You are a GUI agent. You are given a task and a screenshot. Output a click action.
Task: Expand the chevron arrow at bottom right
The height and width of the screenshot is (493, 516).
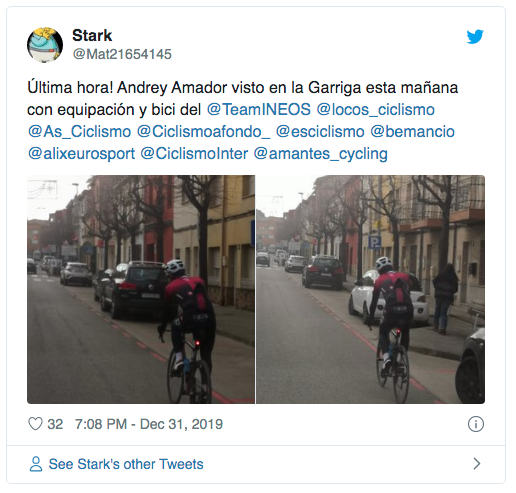[477, 464]
